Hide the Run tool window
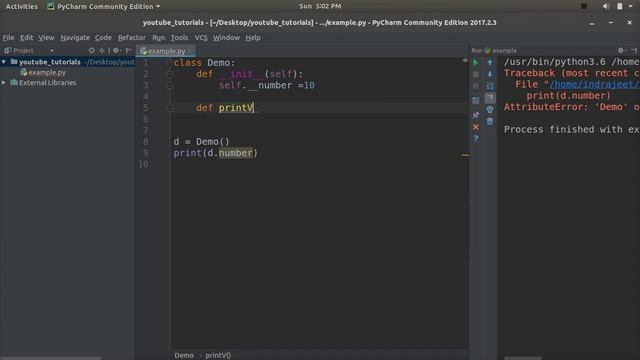 click(634, 51)
